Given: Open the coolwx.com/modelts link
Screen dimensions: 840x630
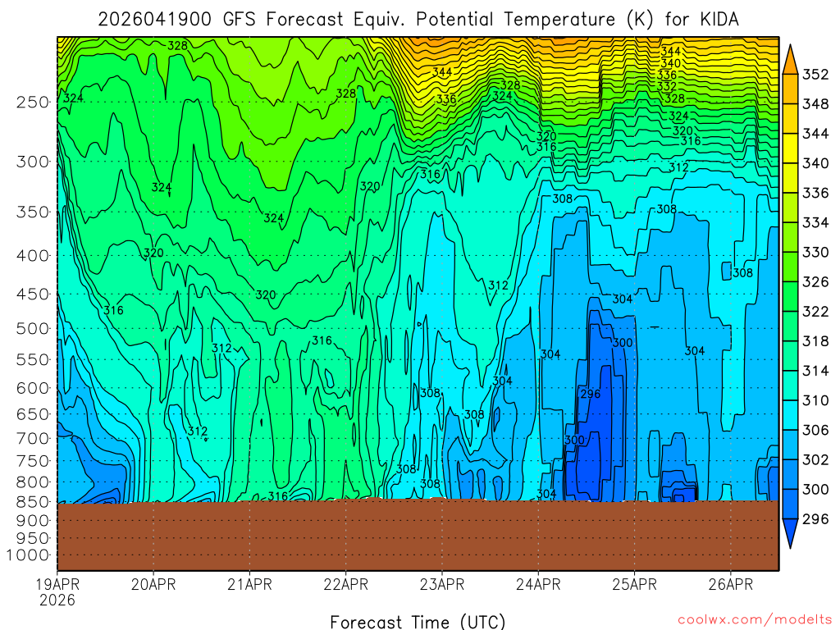Looking at the screenshot, I should click(x=755, y=619).
